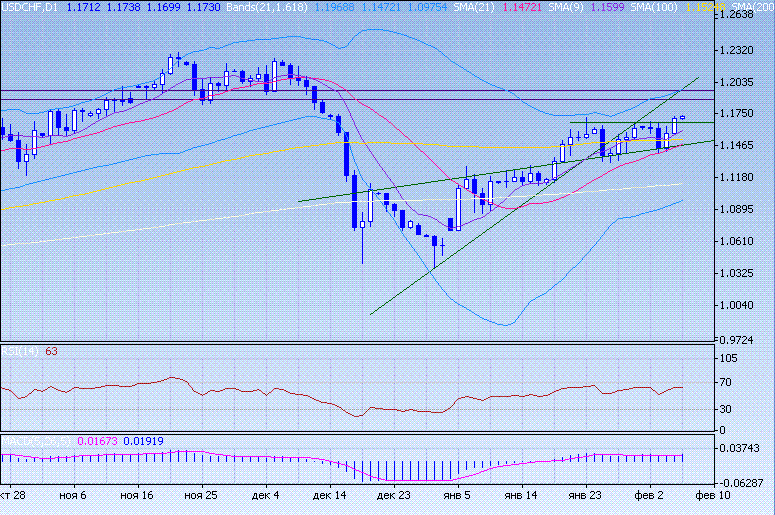Image resolution: width=775 pixels, height=515 pixels.
Task: Click the 'янв 5' date marker
Action: 458,495
